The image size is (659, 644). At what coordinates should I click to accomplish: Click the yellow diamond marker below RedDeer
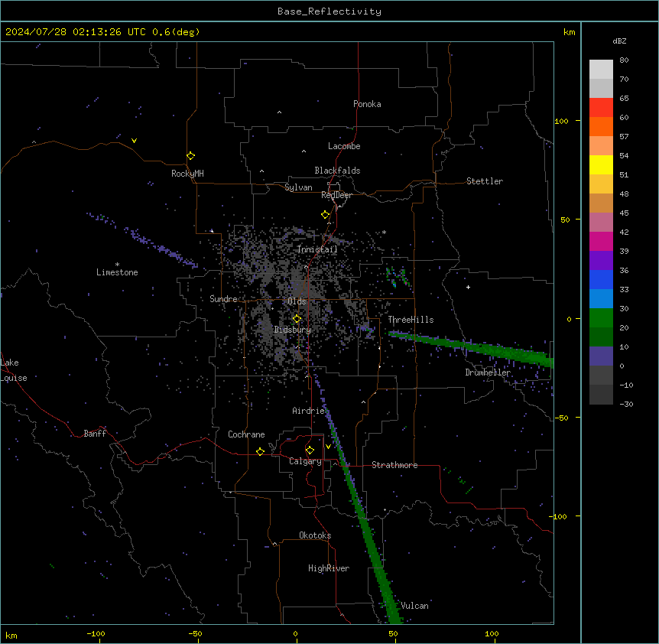point(326,215)
